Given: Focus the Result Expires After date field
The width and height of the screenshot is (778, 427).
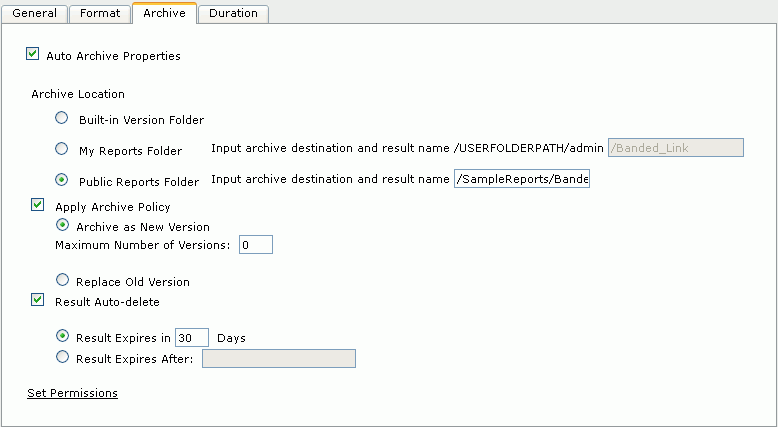Looking at the screenshot, I should 279,359.
